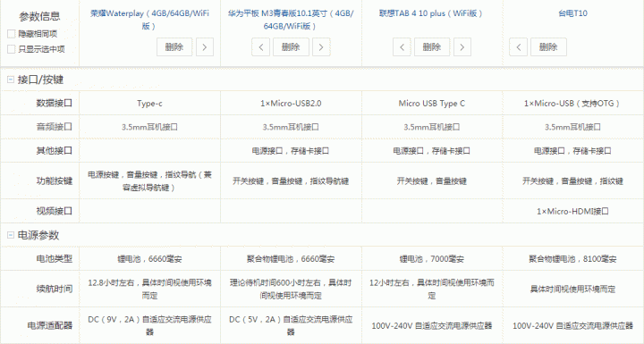The image size is (644, 344).
Task: Click the 锂电池，7000毫安 cell
Action: tap(432, 259)
